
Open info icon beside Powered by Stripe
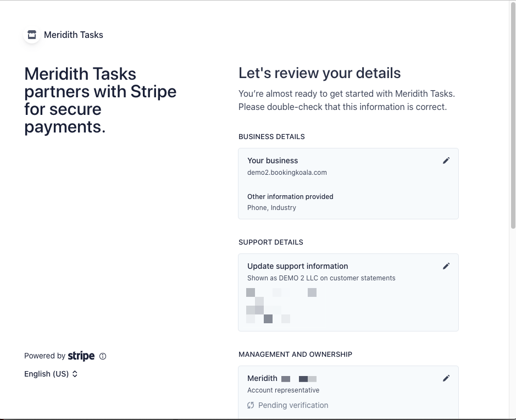pos(103,356)
